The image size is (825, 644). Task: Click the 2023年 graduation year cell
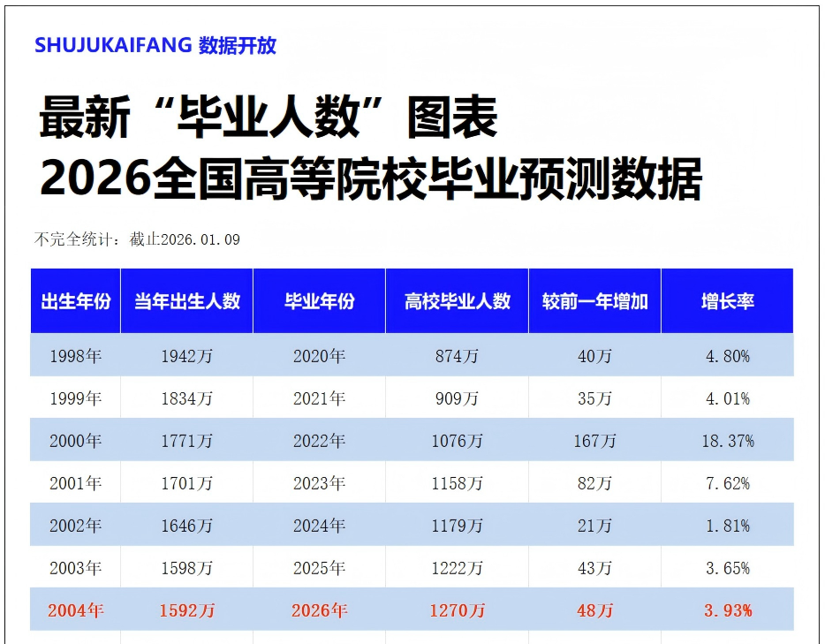pos(320,483)
